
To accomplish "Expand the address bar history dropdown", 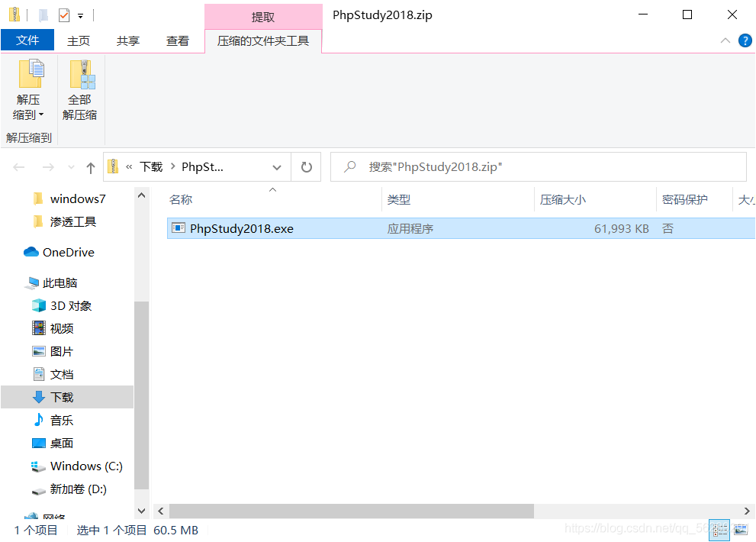I will 276,167.
